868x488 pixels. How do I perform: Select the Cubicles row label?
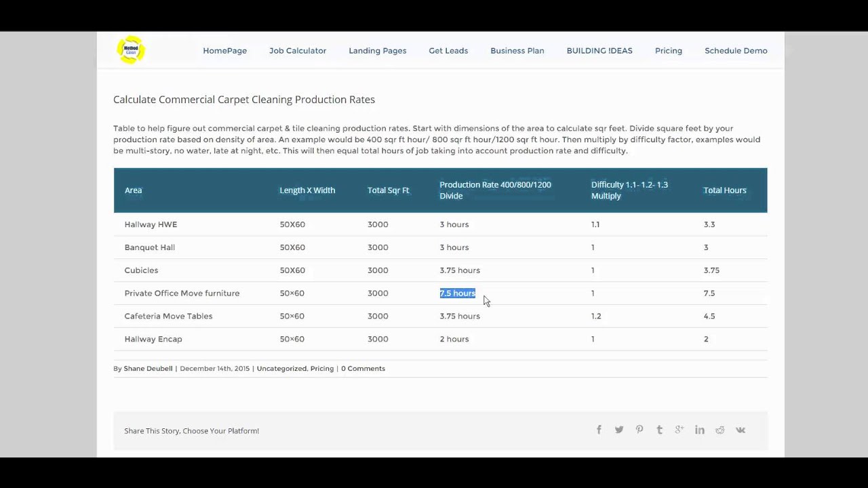click(141, 270)
